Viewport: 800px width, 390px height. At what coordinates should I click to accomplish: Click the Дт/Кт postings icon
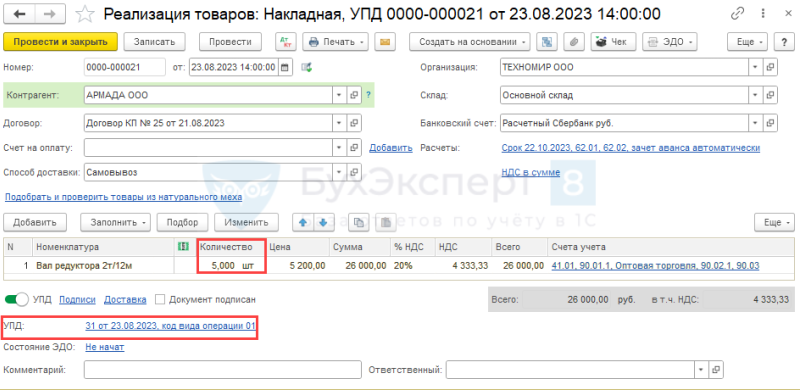pos(286,42)
